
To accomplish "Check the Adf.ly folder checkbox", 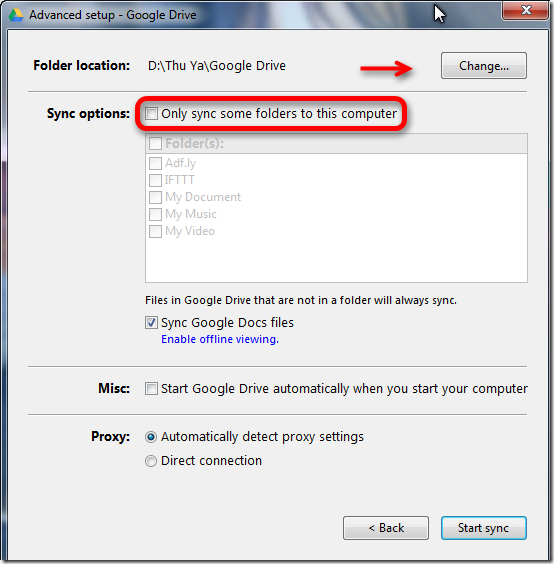I will [155, 163].
